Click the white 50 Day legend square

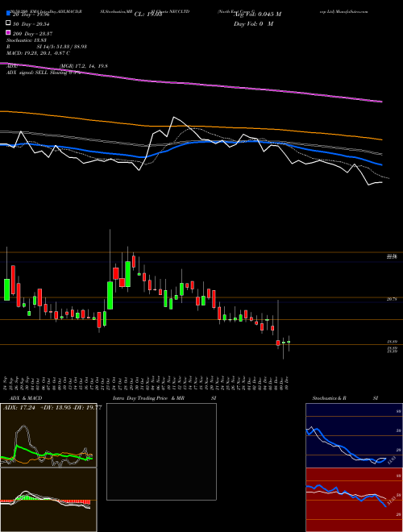pyautogui.click(x=8, y=23)
